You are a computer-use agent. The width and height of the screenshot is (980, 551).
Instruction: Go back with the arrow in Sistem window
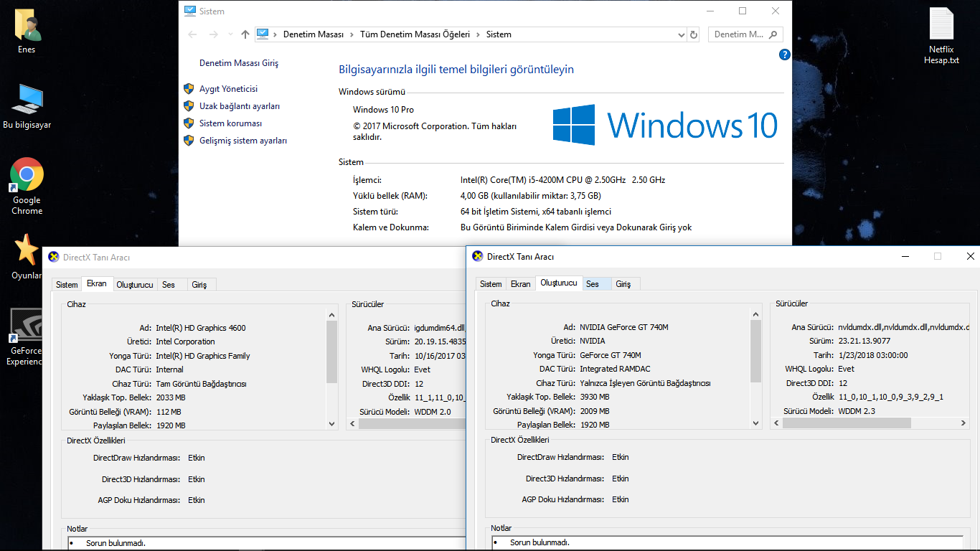click(192, 34)
